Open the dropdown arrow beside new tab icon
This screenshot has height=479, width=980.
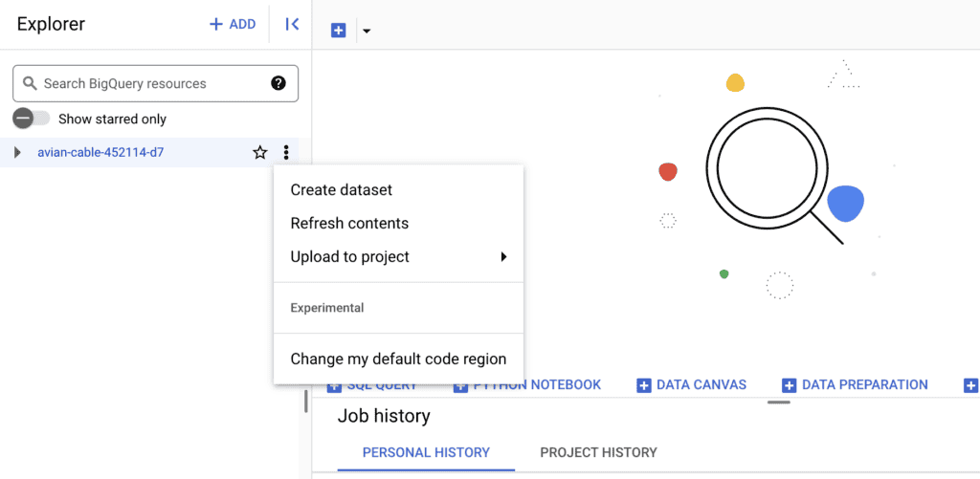pyautogui.click(x=367, y=31)
